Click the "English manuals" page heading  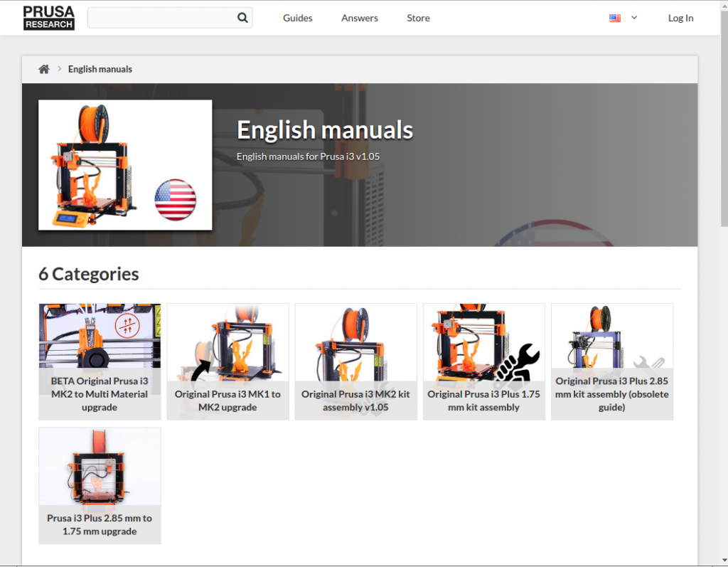coord(325,129)
